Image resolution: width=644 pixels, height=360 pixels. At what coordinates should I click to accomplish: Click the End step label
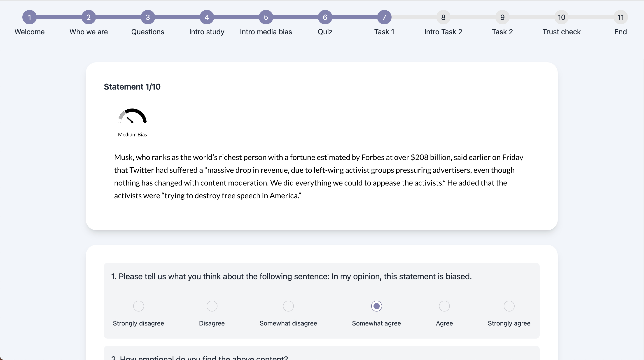click(621, 32)
